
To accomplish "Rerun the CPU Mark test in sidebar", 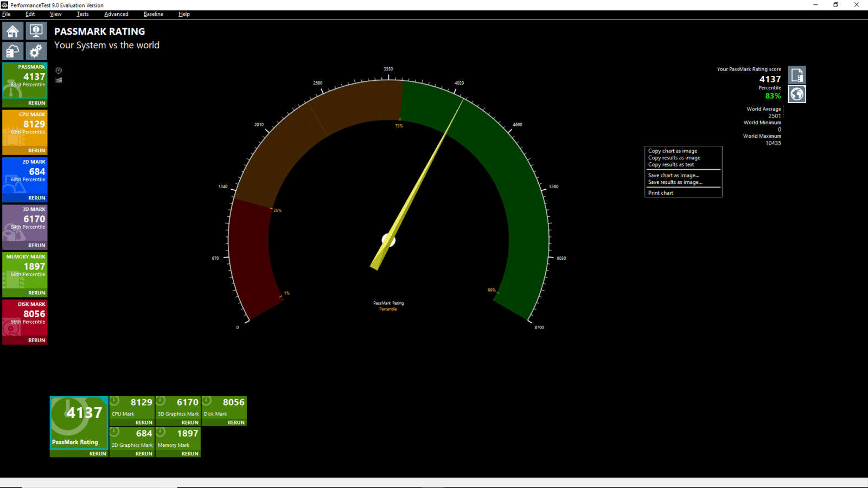I will pos(36,151).
